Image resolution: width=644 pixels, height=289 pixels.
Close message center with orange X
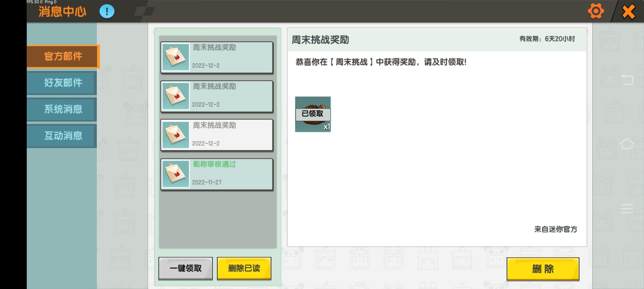point(628,12)
